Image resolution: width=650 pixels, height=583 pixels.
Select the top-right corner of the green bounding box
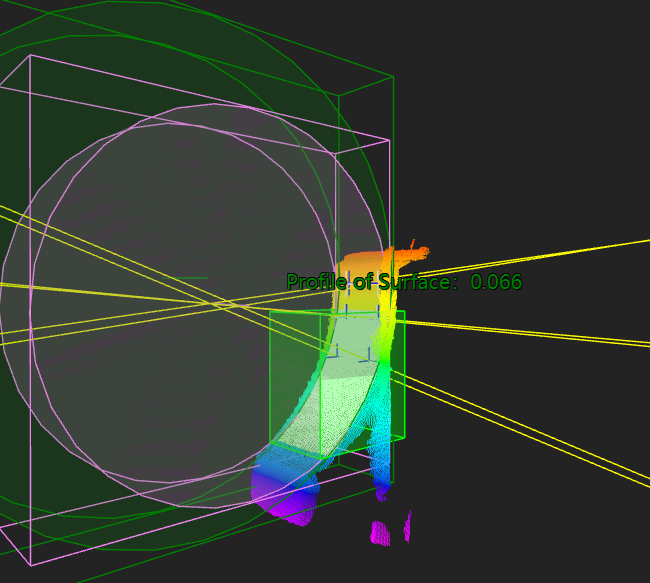[393, 76]
